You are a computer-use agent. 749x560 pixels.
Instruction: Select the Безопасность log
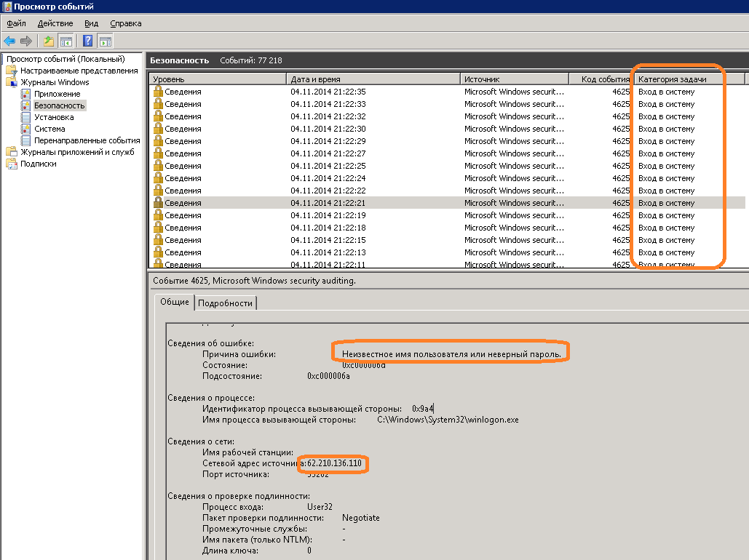59,105
